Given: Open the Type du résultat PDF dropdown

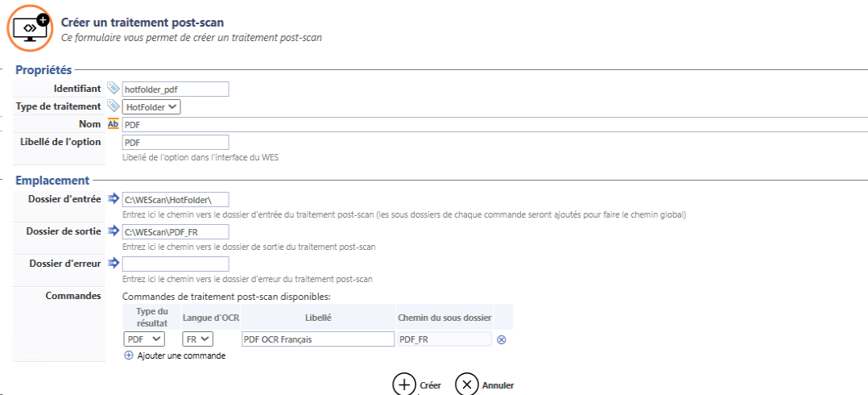Looking at the screenshot, I should click(144, 339).
